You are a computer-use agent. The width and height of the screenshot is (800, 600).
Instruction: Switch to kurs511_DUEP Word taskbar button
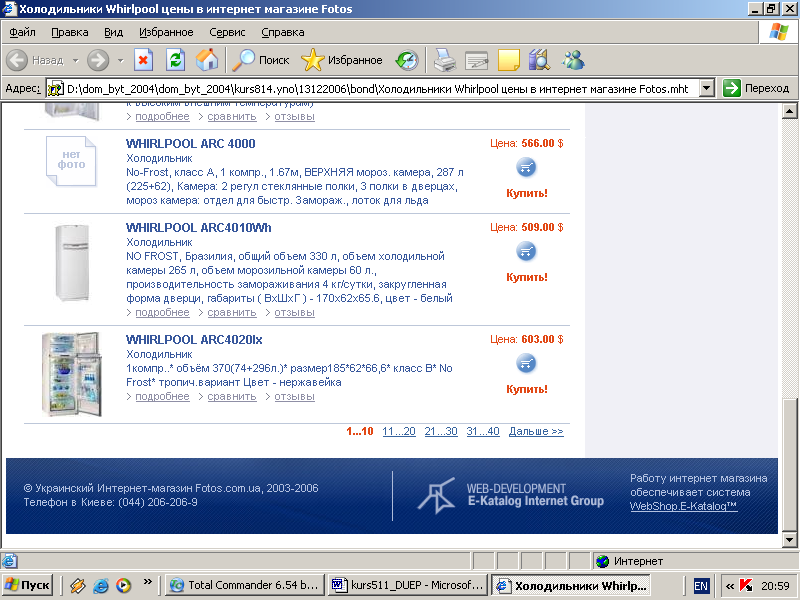pos(408,585)
